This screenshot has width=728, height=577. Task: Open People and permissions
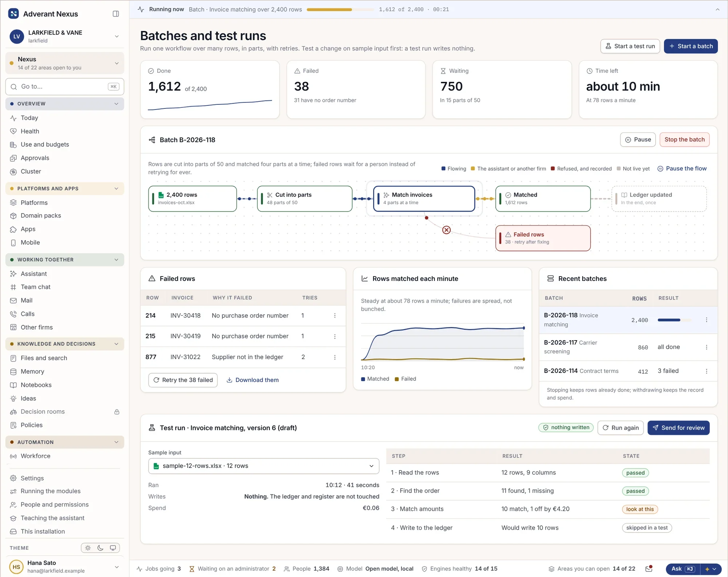pyautogui.click(x=65, y=505)
